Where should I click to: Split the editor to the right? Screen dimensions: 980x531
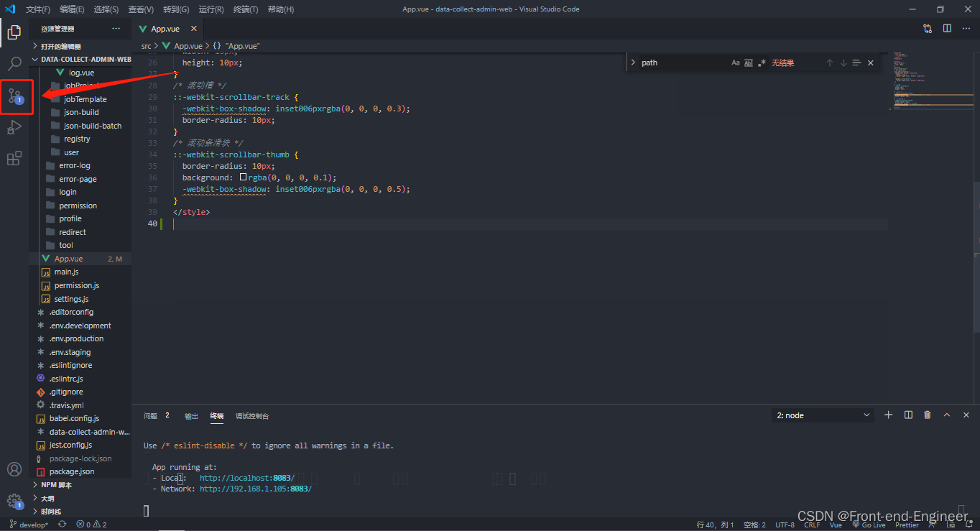(x=947, y=29)
